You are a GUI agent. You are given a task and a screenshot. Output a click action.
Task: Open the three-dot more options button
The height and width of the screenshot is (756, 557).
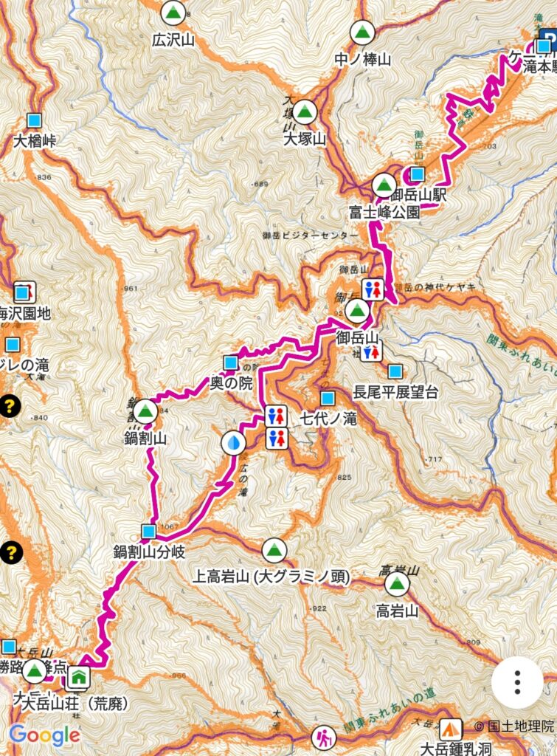point(517,682)
